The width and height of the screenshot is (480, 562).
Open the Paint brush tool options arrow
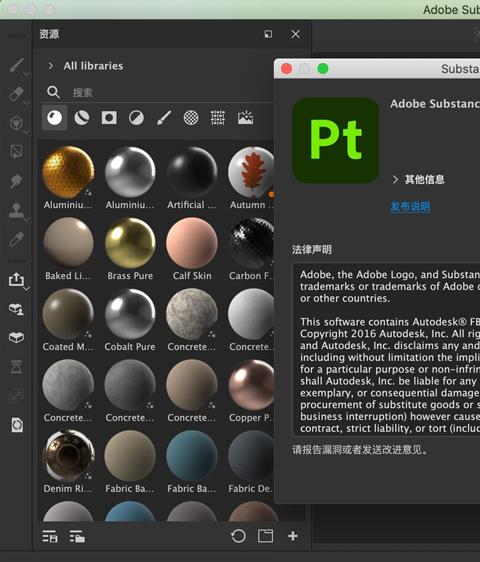point(27,74)
